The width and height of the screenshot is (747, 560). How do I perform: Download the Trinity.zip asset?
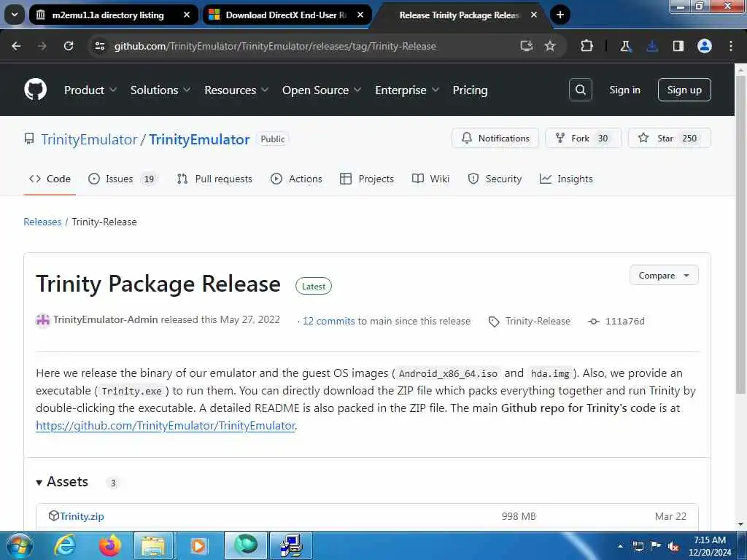[x=82, y=516]
